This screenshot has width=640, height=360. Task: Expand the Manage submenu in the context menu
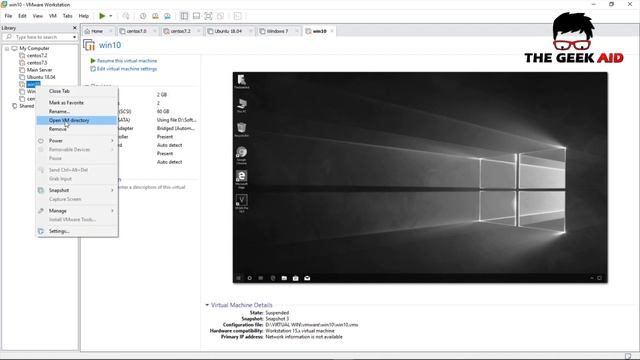click(x=77, y=211)
